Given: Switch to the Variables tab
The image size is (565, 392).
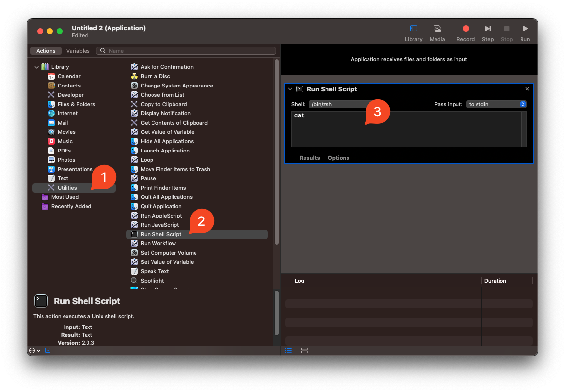Looking at the screenshot, I should [x=78, y=50].
